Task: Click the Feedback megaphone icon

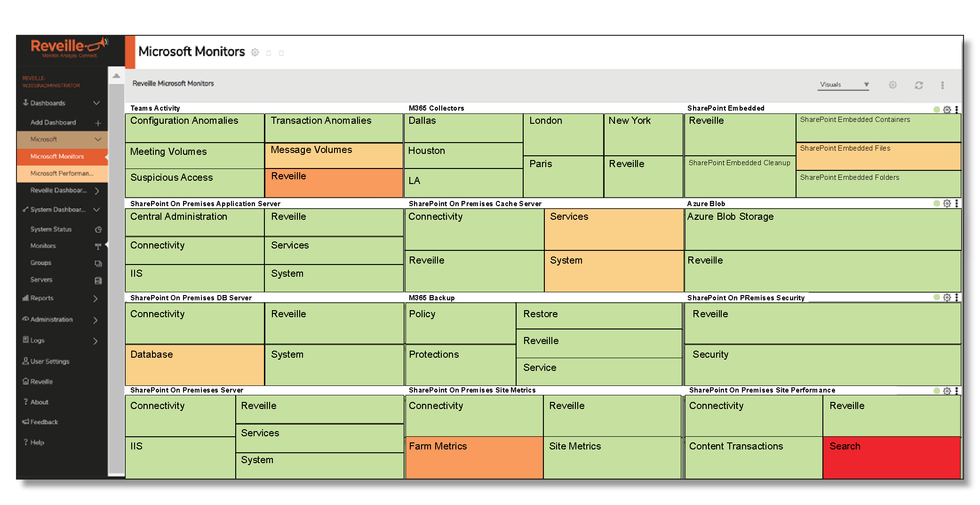Action: (x=26, y=422)
